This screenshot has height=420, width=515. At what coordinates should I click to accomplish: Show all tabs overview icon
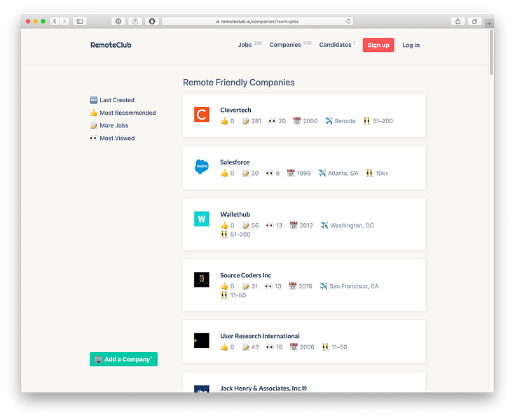click(x=474, y=21)
